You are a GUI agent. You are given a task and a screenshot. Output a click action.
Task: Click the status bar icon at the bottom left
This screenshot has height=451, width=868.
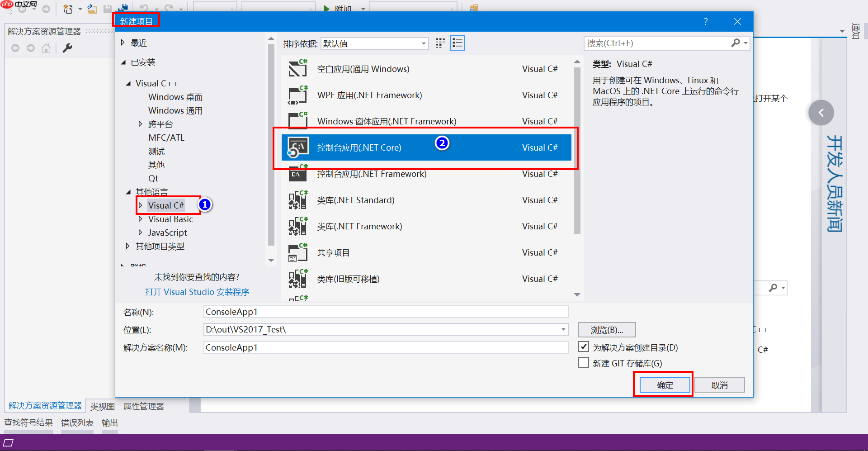point(8,442)
